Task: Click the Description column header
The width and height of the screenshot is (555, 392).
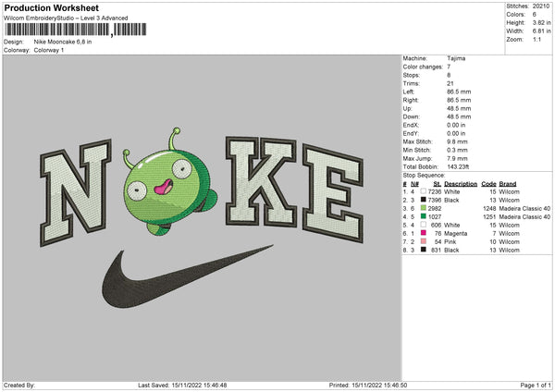Action: (461, 184)
